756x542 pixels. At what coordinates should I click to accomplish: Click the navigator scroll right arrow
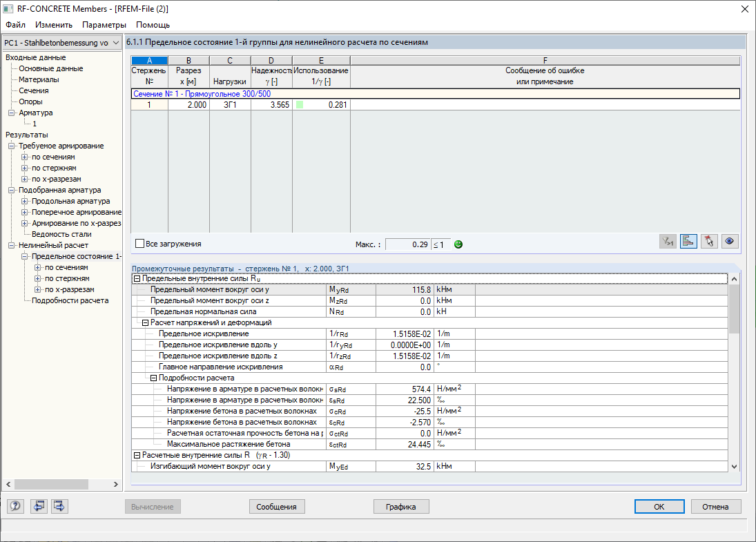pyautogui.click(x=116, y=484)
